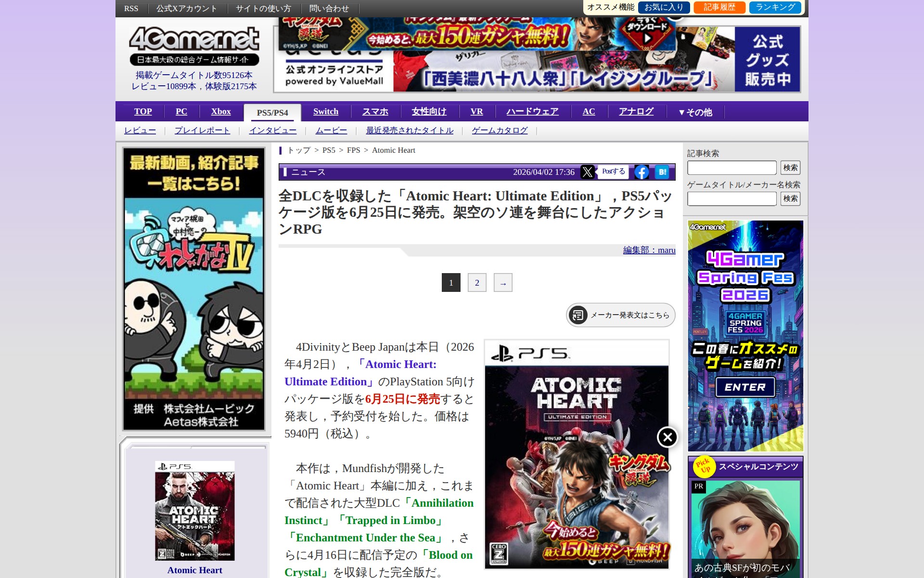
Task: Click the わしゃがなTV banner
Action: [194, 289]
